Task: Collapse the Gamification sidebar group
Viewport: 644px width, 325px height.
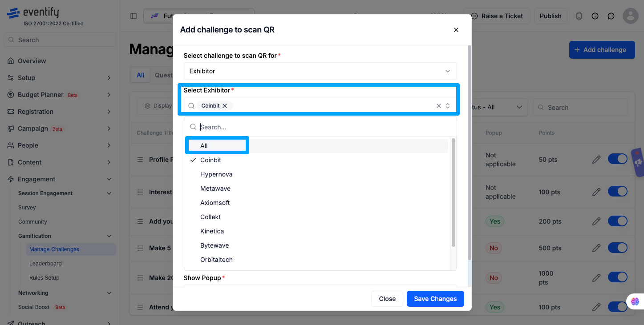Action: 109,236
